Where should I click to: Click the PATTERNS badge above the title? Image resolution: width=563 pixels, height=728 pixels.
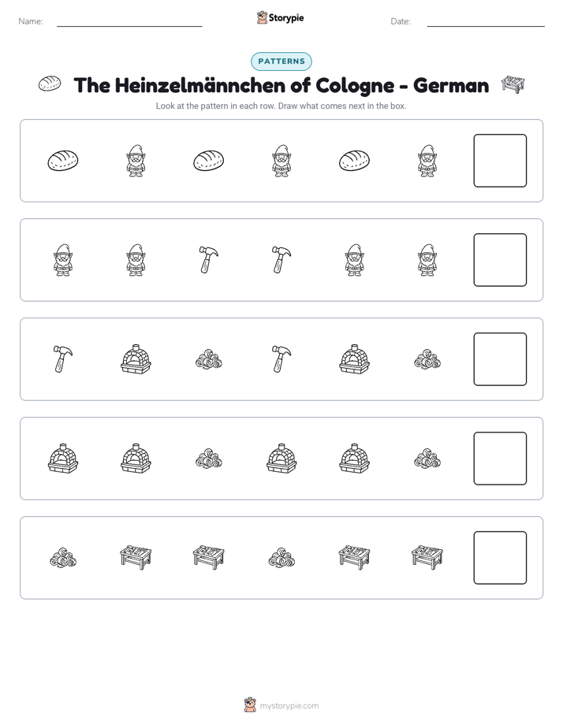click(281, 61)
